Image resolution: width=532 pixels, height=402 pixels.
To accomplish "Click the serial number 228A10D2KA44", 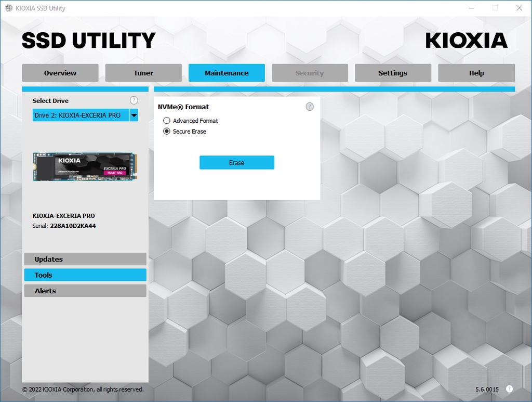I will point(73,226).
